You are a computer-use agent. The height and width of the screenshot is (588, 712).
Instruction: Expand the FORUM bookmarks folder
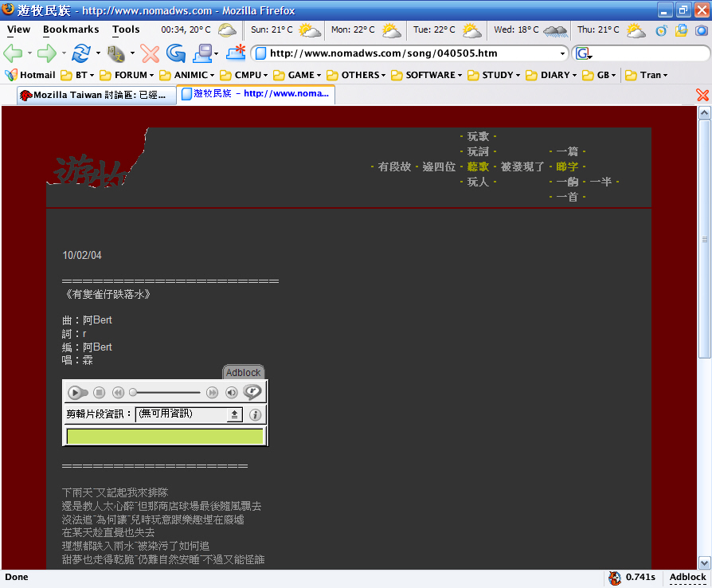tap(127, 75)
